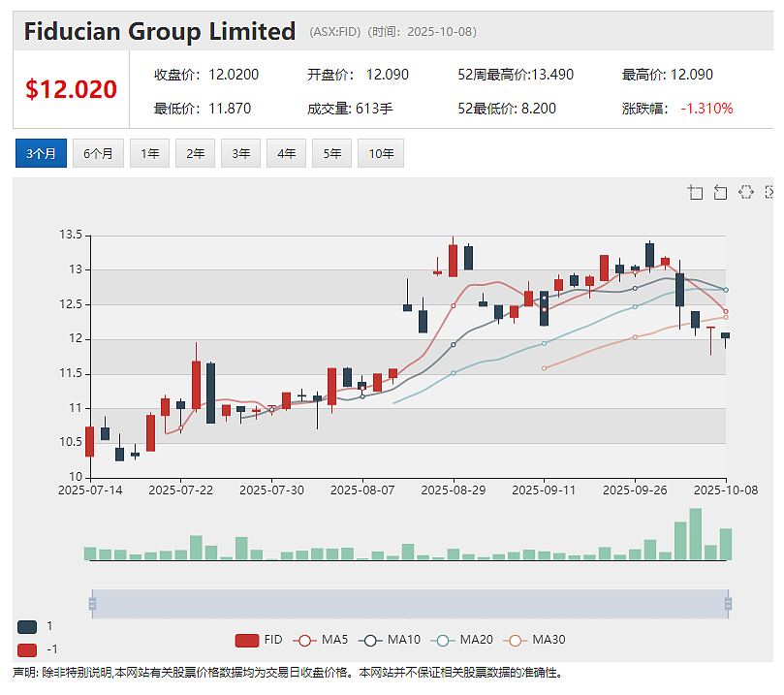Image resolution: width=784 pixels, height=695 pixels.
Task: Show the 10年 price history
Action: (x=381, y=153)
